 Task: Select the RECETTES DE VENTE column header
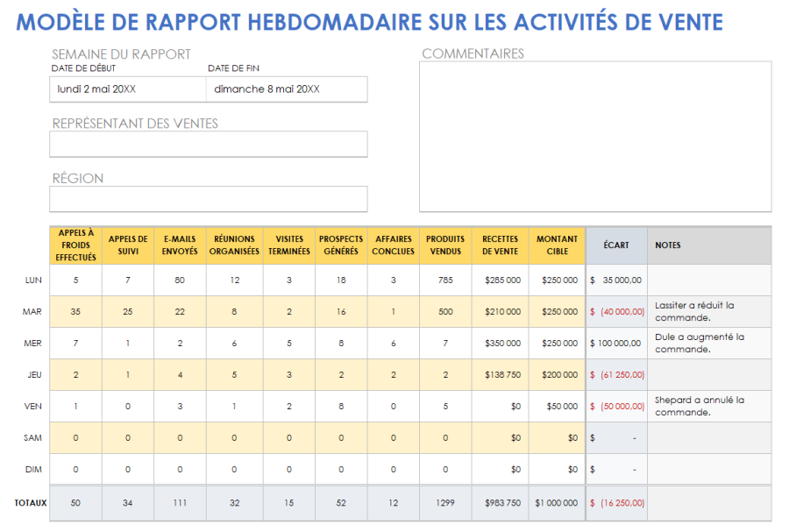point(499,245)
